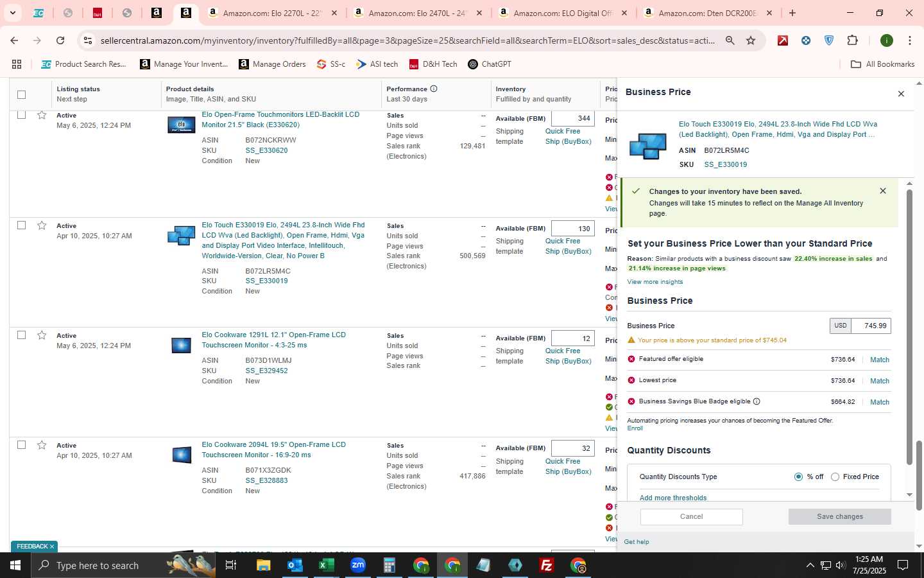Open SKU SS_E330019 link in panel
Viewport: 924px width, 578px height.
725,164
